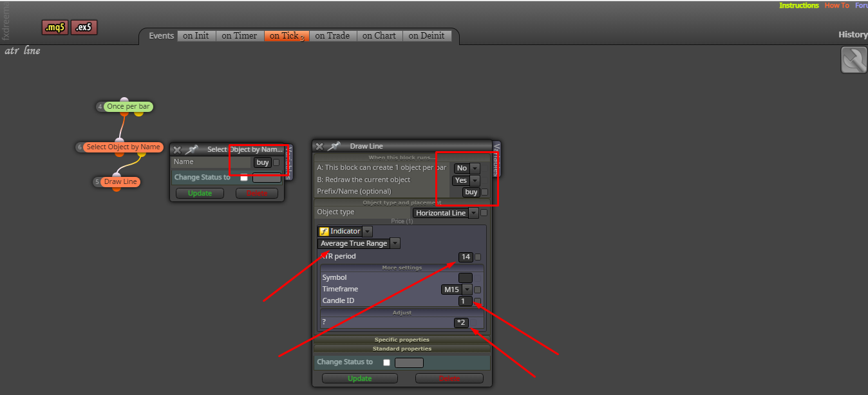Toggle checkbox next to Prefix/Name field
The image size is (868, 395).
click(x=485, y=192)
